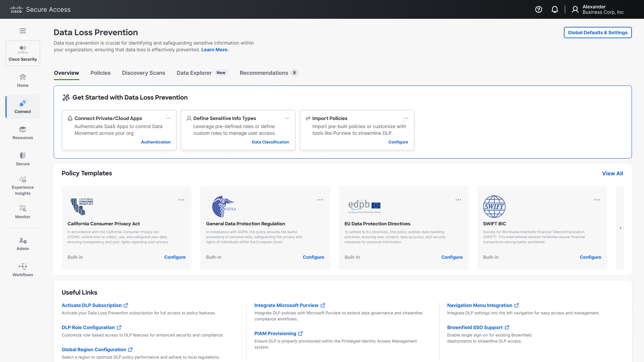Collapse the hamburger navigation menu
The image size is (644, 362).
[23, 31]
